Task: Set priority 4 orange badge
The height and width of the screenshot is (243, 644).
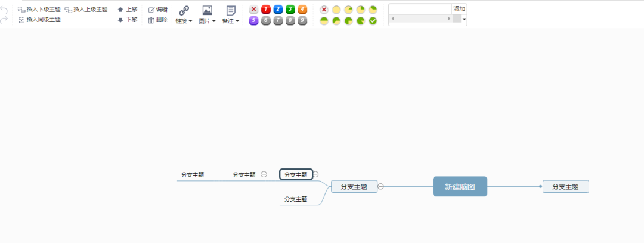Action: click(x=302, y=9)
